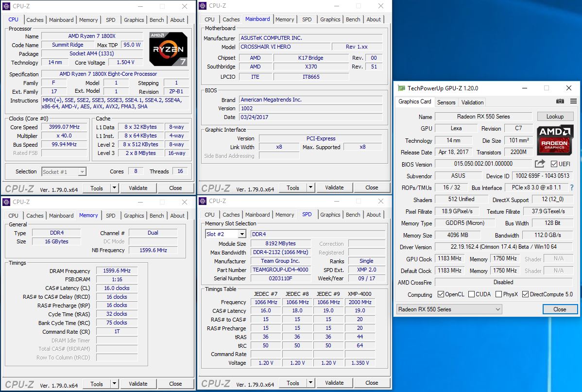Click the Ryzen 7 logo in CPU tab window
Image resolution: width=582 pixels, height=392 pixels.
coord(168,49)
